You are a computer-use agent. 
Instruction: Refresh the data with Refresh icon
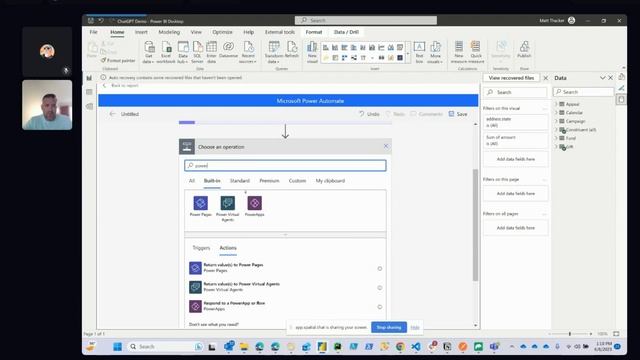(291, 50)
